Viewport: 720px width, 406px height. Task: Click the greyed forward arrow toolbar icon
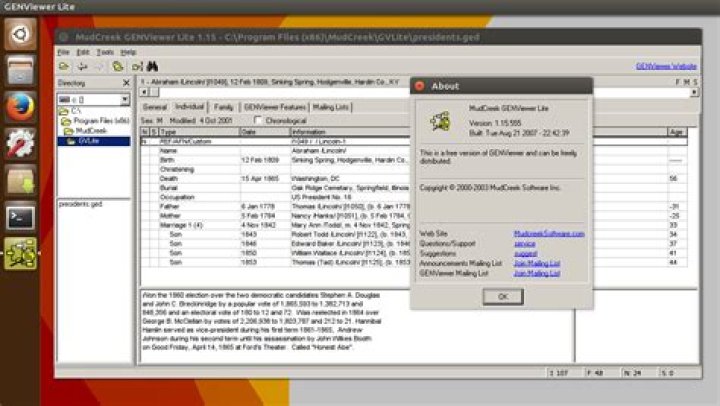point(99,67)
